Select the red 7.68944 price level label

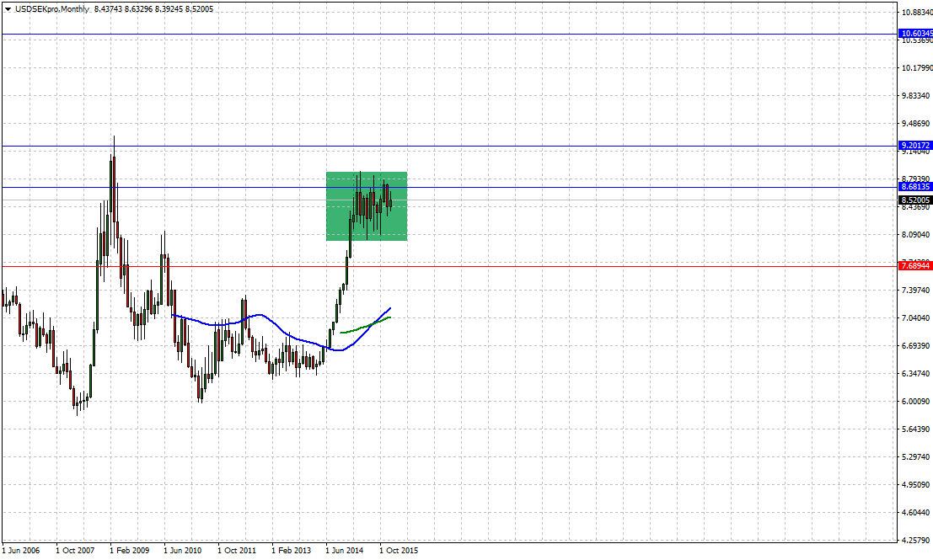(916, 266)
